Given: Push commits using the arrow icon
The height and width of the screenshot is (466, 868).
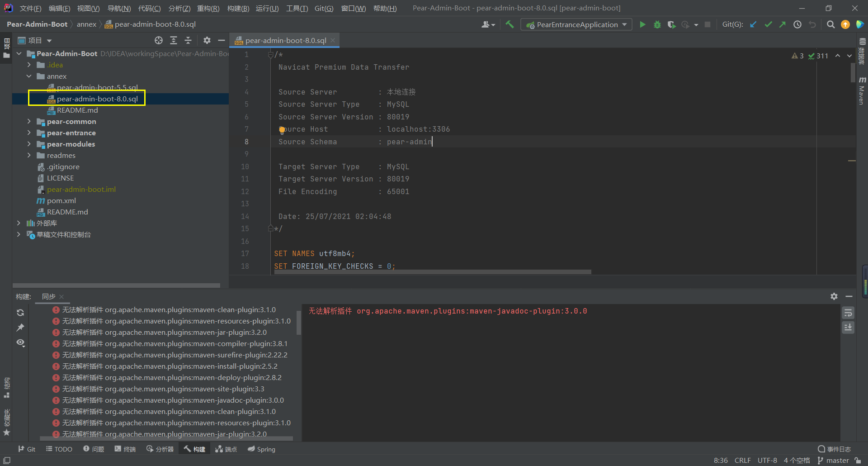Looking at the screenshot, I should (782, 24).
